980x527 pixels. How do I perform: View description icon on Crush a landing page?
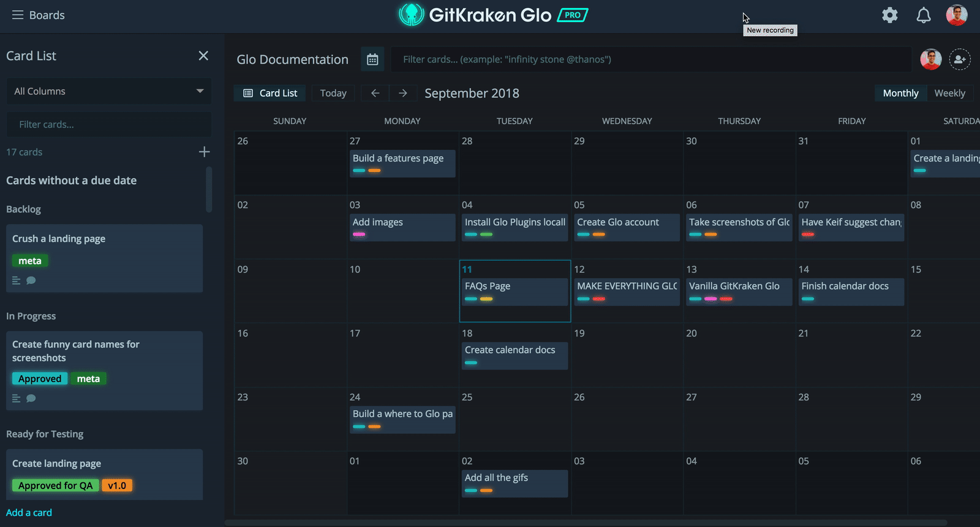pyautogui.click(x=17, y=280)
